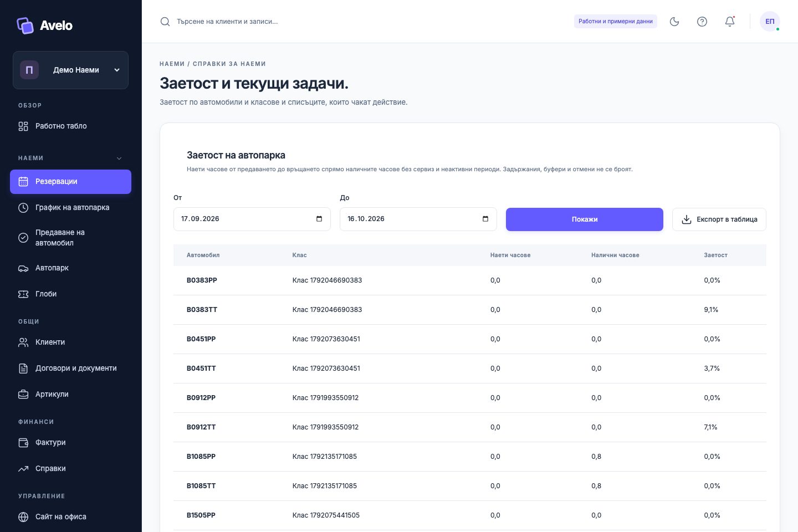Click the Покажи button

[585, 219]
